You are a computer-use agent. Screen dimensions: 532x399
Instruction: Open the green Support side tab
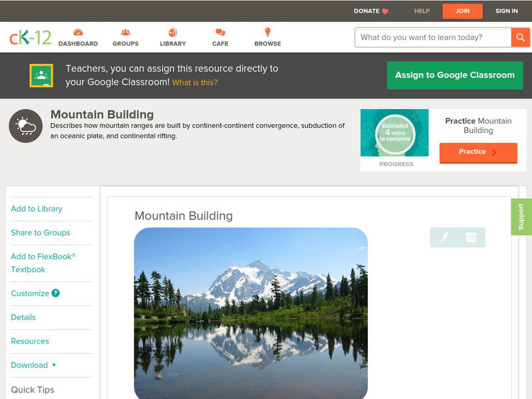pos(521,217)
